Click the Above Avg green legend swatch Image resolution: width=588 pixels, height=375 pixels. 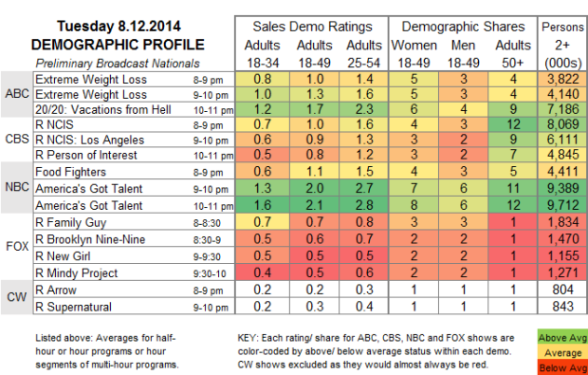tap(563, 337)
